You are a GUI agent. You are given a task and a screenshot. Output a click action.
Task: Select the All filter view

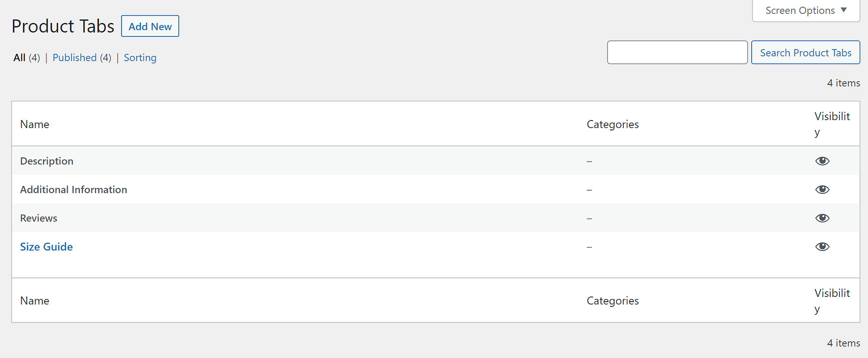tap(19, 57)
